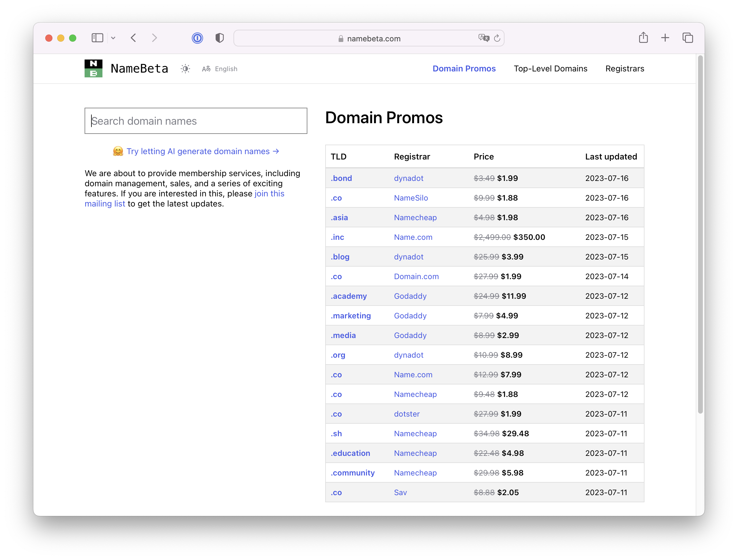Open the .asia TLD link
The width and height of the screenshot is (738, 560).
(x=339, y=218)
